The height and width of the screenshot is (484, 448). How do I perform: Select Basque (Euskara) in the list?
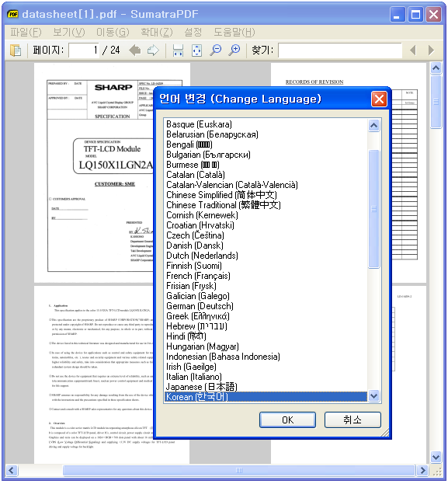(x=266, y=124)
